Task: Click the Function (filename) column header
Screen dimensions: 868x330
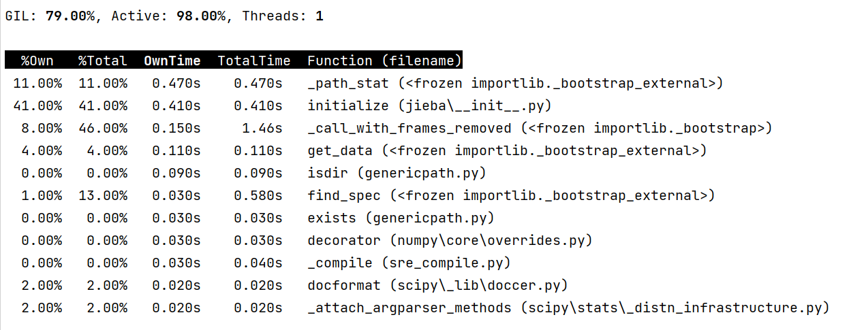Action: [384, 61]
